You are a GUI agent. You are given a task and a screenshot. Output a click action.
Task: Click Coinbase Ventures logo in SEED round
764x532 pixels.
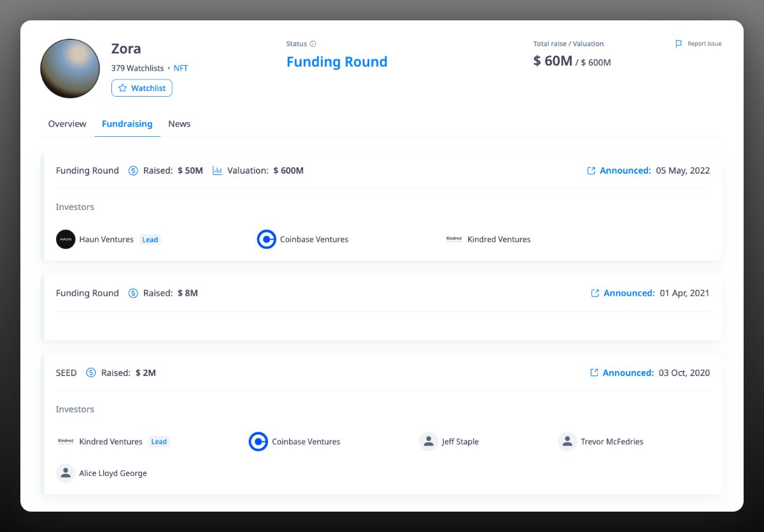click(258, 442)
